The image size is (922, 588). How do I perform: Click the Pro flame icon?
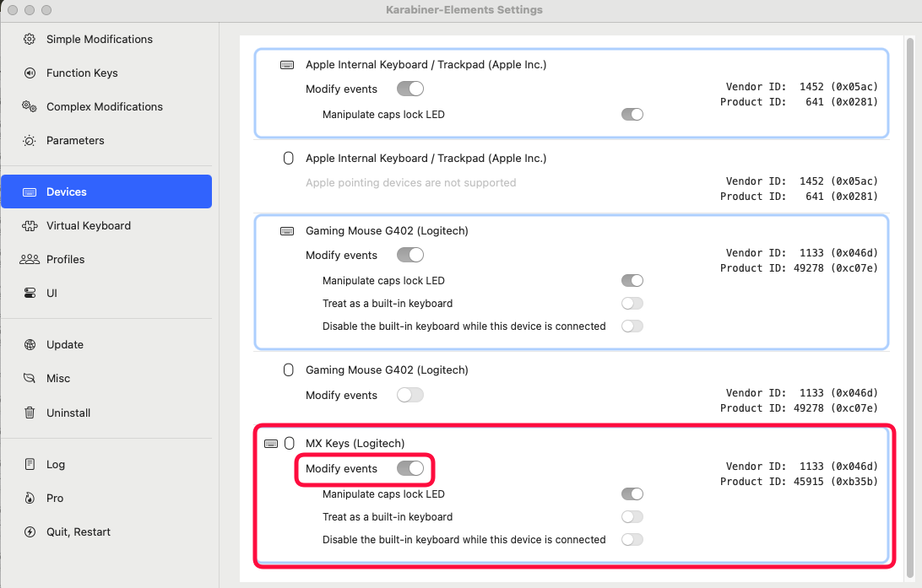30,498
